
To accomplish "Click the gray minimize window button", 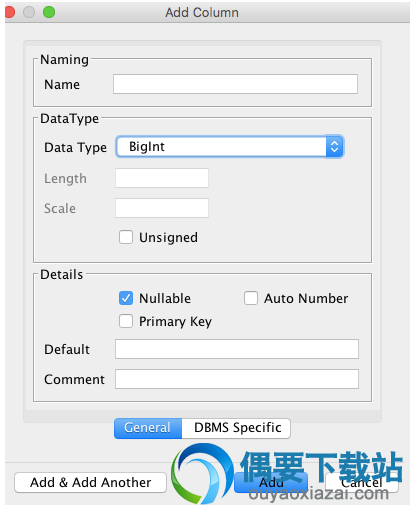I will click(29, 12).
